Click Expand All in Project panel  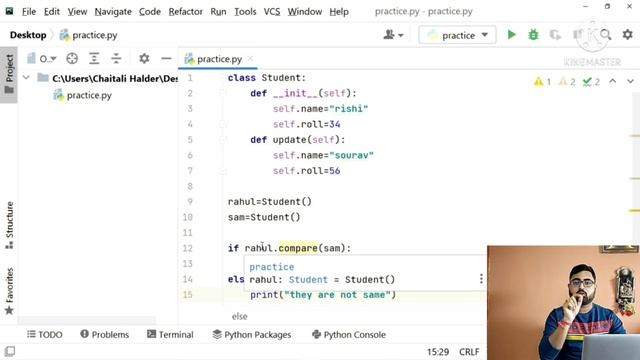pos(94,59)
